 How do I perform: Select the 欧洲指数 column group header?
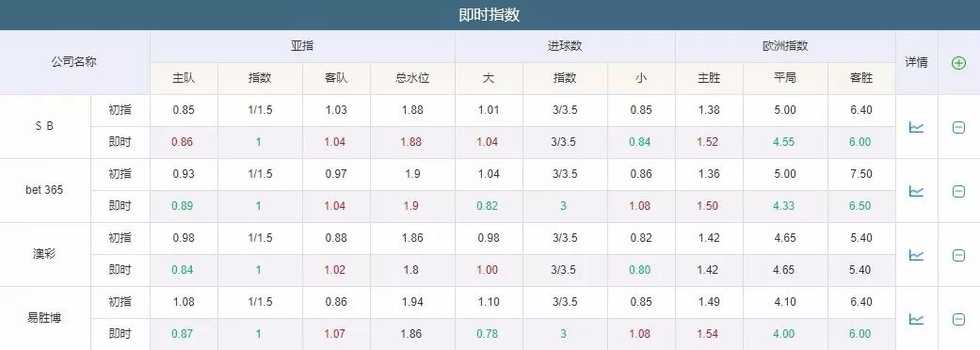pyautogui.click(x=786, y=46)
